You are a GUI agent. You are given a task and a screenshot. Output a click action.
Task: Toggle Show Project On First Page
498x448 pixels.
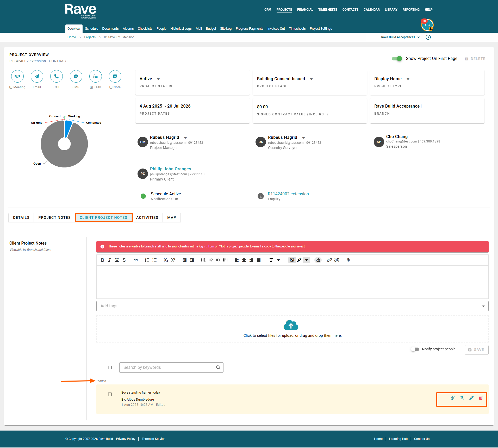coord(397,59)
